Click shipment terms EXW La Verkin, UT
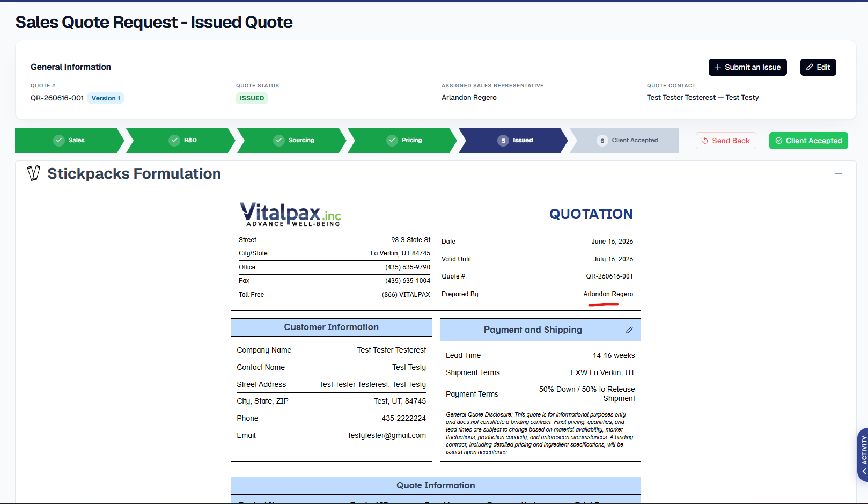This screenshot has width=868, height=504. (602, 372)
